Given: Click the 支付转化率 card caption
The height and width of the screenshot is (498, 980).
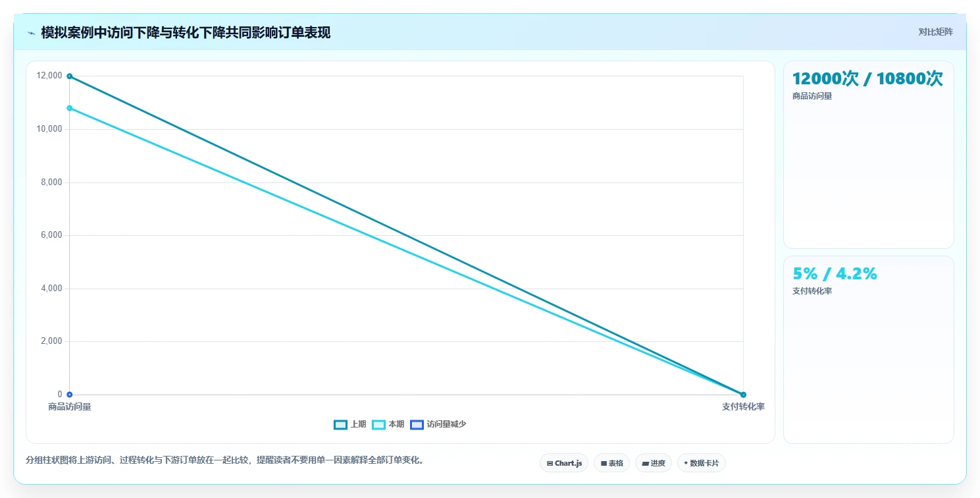Looking at the screenshot, I should click(x=812, y=291).
